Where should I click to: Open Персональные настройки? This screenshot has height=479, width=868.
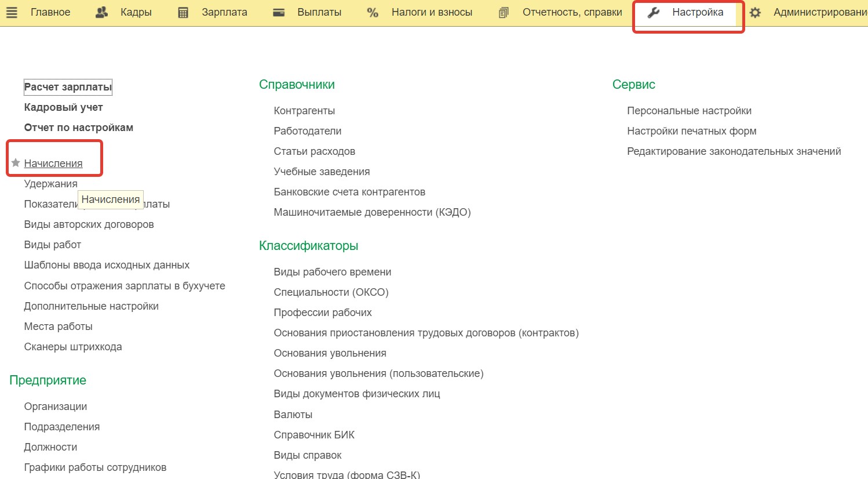[689, 111]
